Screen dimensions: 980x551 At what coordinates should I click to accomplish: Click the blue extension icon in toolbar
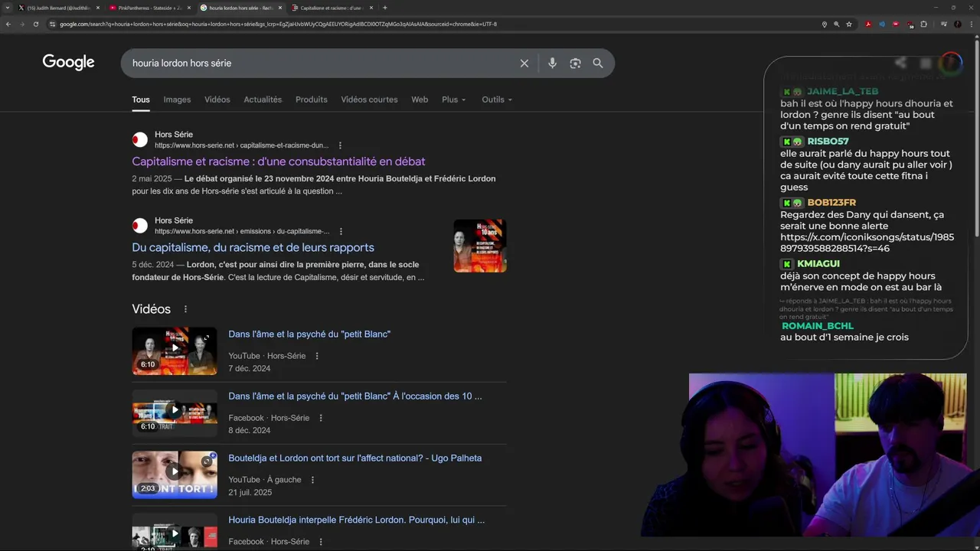pyautogui.click(x=882, y=24)
